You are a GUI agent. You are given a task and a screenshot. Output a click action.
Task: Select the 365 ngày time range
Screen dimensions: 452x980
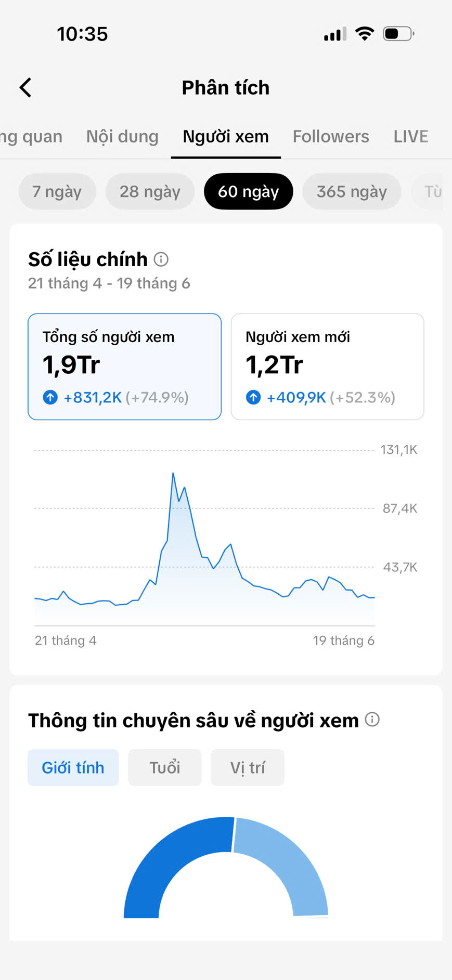pyautogui.click(x=352, y=191)
